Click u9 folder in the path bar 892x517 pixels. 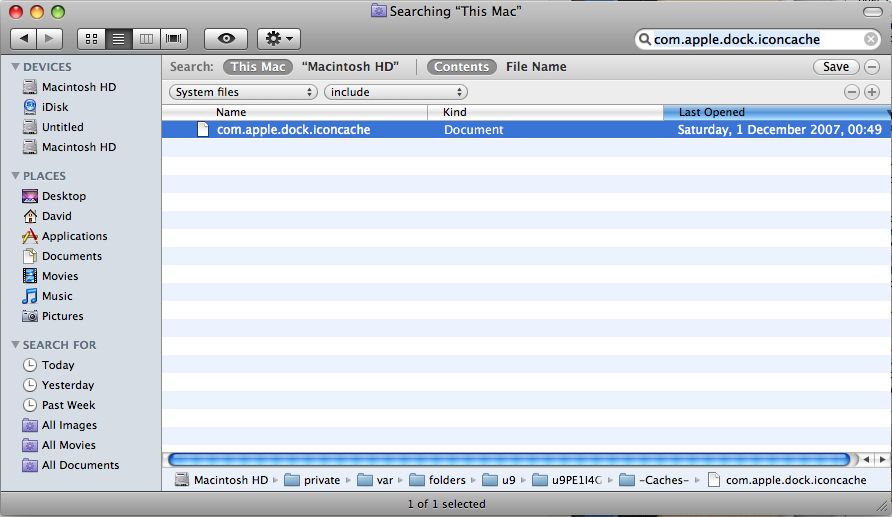499,480
